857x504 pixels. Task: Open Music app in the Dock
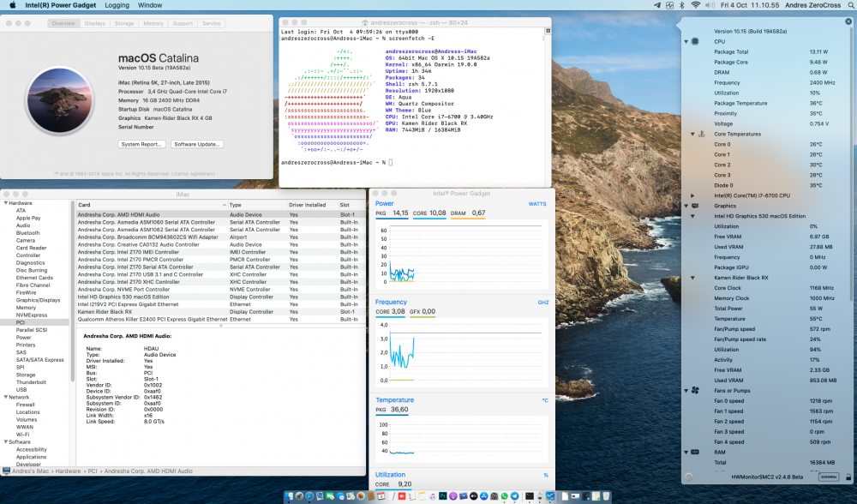pyautogui.click(x=432, y=495)
